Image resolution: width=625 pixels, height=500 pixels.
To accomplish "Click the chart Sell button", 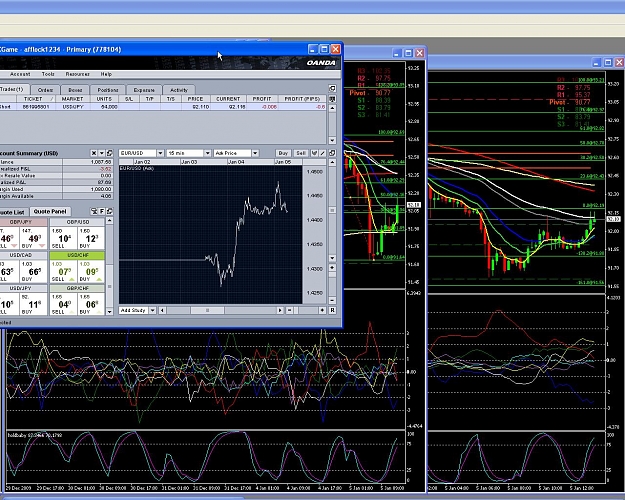I will coord(301,153).
